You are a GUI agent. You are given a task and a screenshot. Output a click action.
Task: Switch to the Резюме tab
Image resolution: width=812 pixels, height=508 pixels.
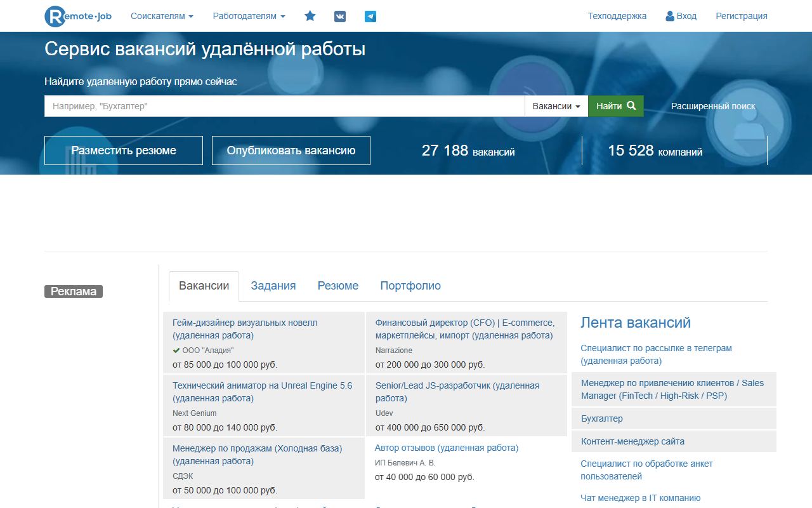[338, 286]
